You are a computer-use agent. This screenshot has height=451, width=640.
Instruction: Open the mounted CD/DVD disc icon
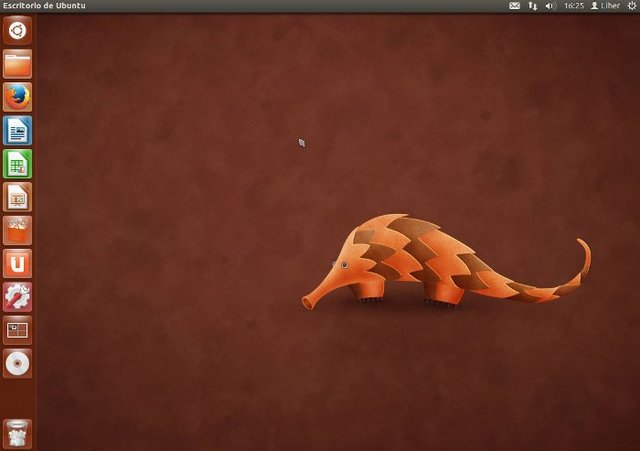(x=17, y=364)
